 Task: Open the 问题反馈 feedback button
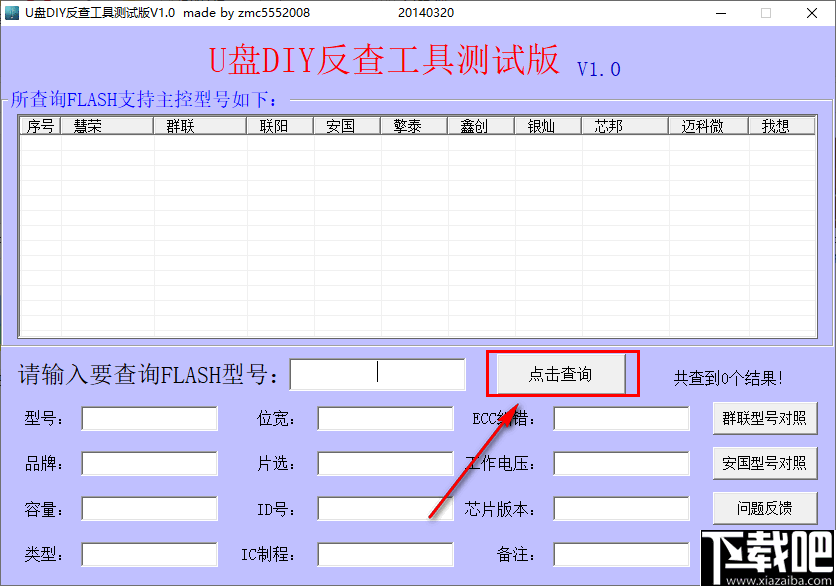coord(765,507)
